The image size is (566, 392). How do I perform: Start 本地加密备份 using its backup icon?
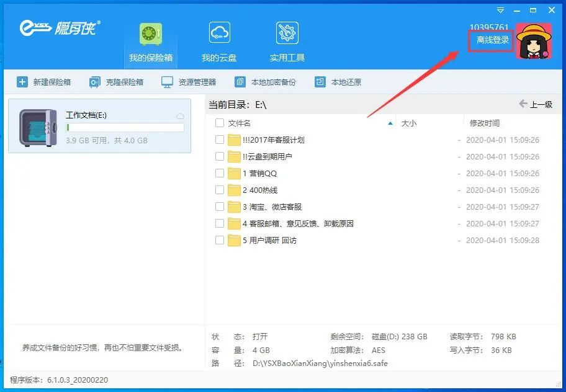point(240,81)
